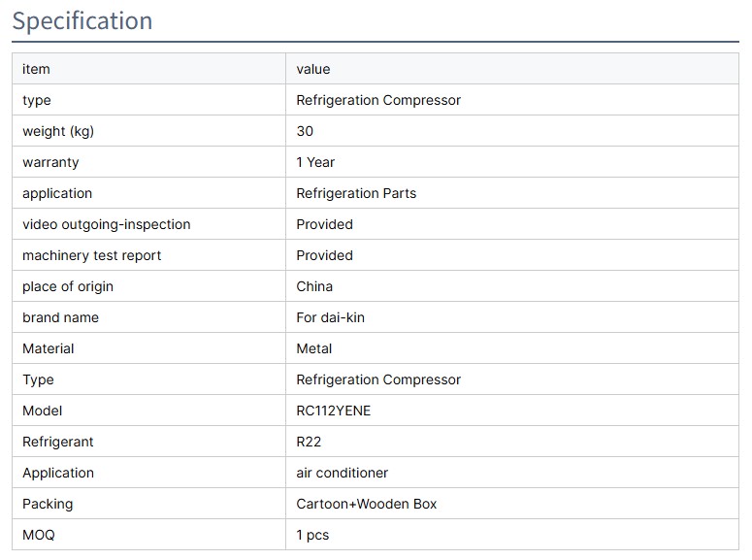
Task: Click the 'weight (kg)' row label
Action: point(58,131)
